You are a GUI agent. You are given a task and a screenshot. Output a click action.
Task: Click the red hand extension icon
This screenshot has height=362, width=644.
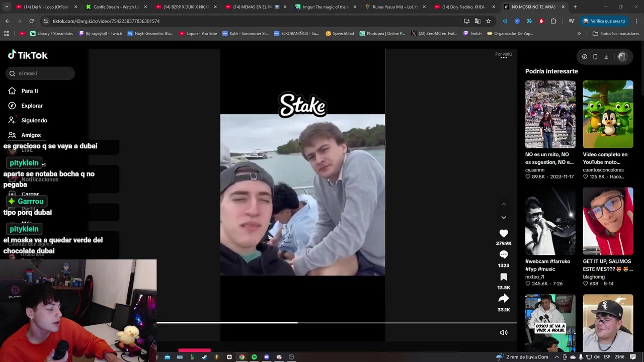click(x=541, y=21)
